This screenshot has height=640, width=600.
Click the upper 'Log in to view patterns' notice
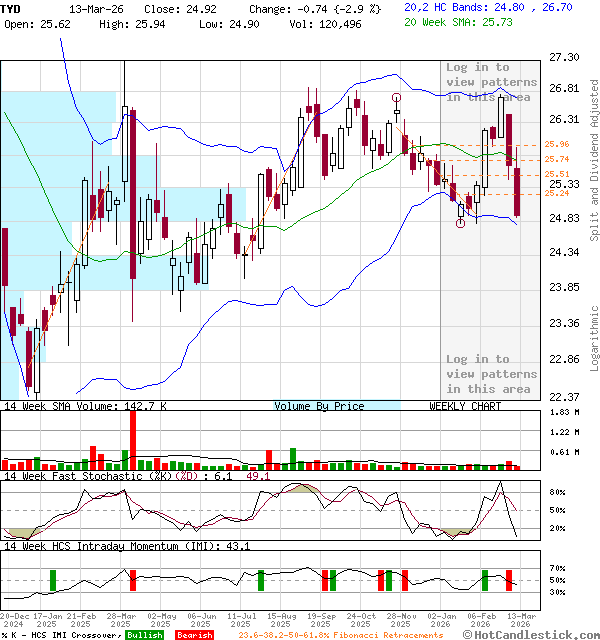[x=491, y=82]
